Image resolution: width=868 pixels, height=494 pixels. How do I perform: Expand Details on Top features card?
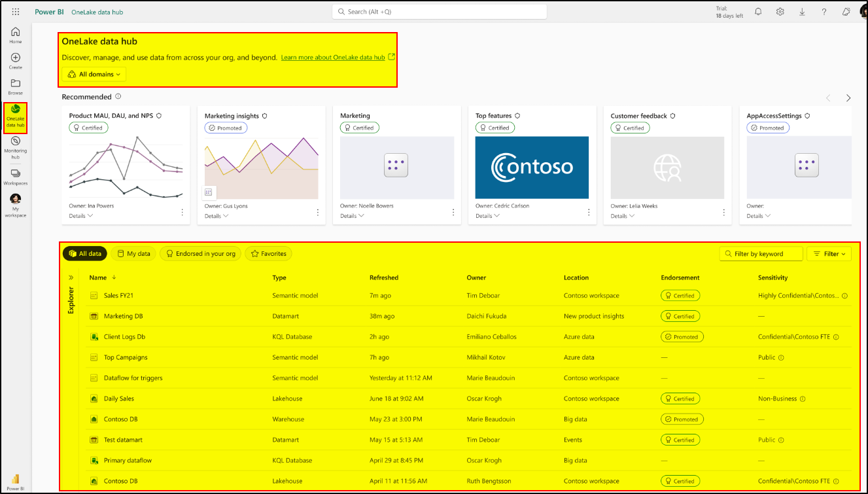[x=487, y=216]
